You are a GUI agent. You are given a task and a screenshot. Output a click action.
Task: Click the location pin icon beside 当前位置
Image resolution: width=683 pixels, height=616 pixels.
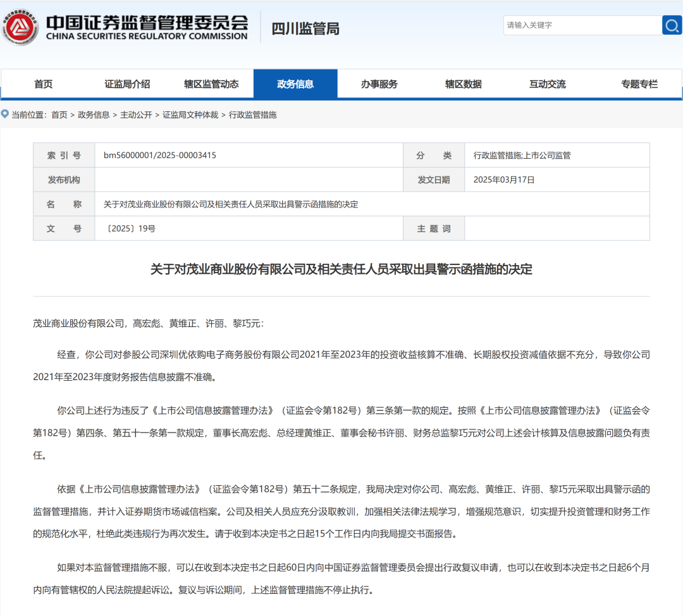5,114
